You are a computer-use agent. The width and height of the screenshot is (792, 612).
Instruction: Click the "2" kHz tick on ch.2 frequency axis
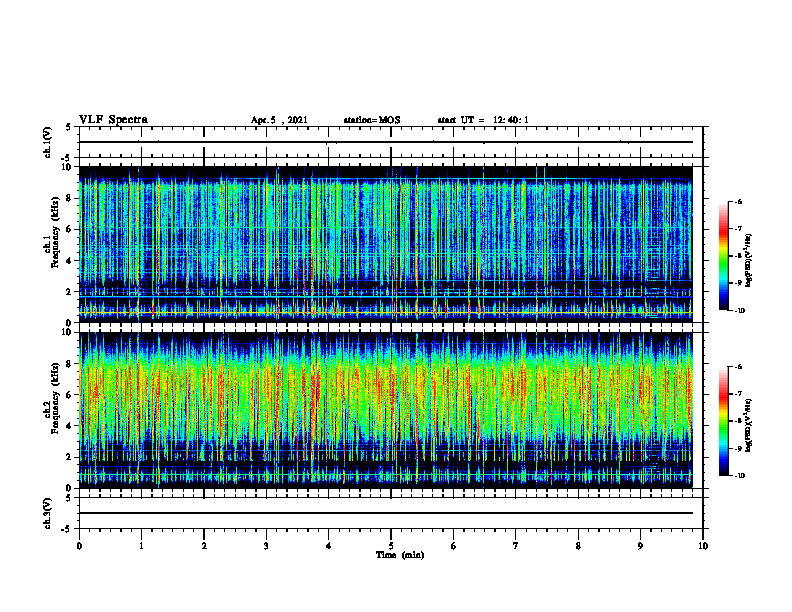(70, 457)
